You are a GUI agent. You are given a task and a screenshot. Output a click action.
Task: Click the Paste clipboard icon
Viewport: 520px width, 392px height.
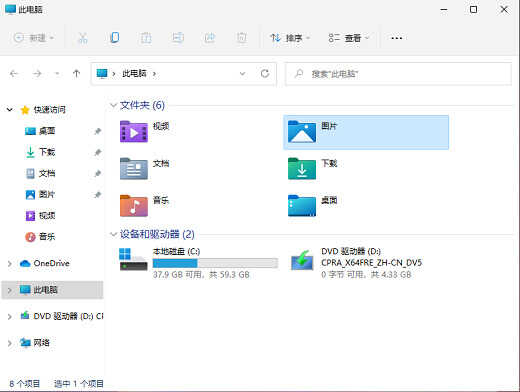point(146,38)
